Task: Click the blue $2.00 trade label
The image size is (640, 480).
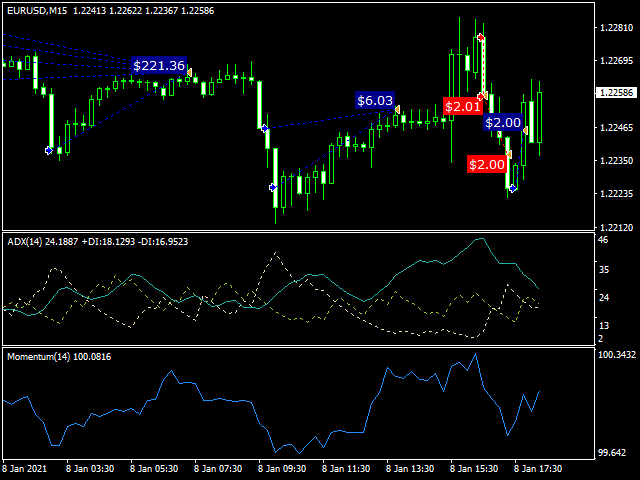Action: pyautogui.click(x=503, y=122)
